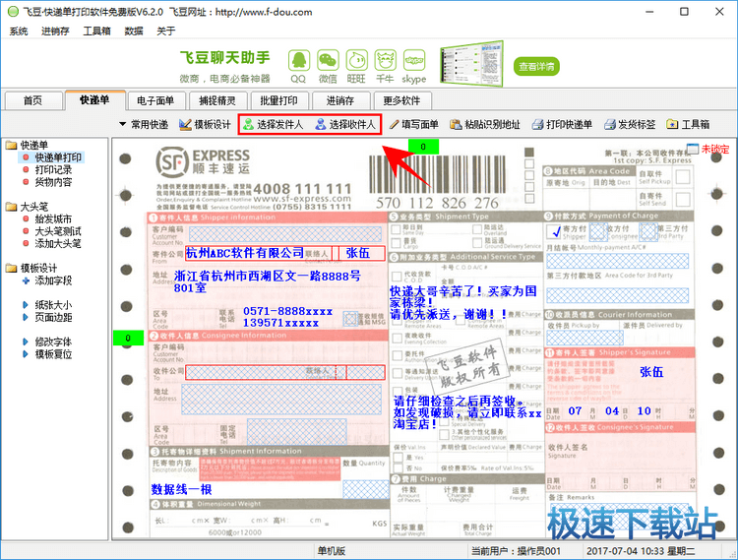This screenshot has width=738, height=560.
Task: Click the date month value 07
Action: [x=575, y=410]
